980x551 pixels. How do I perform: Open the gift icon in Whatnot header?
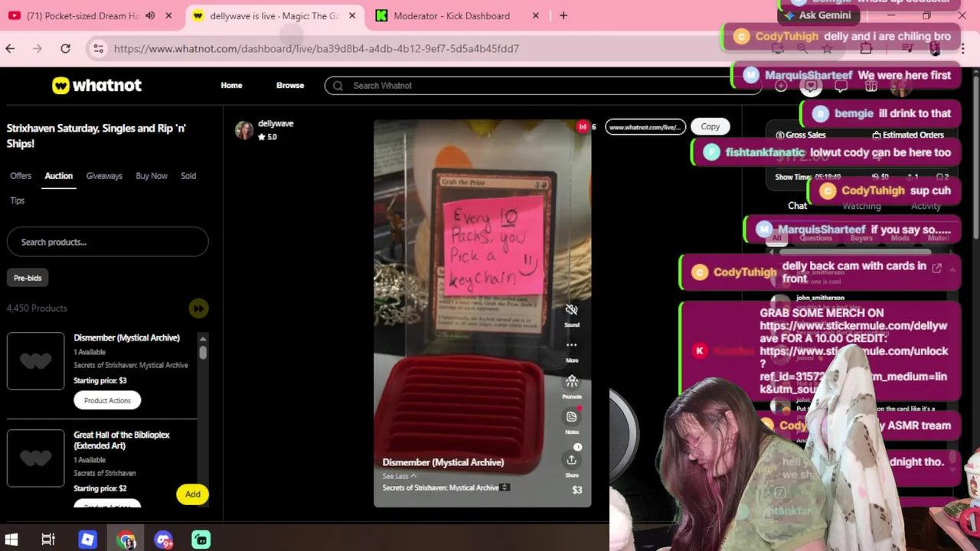[x=871, y=86]
